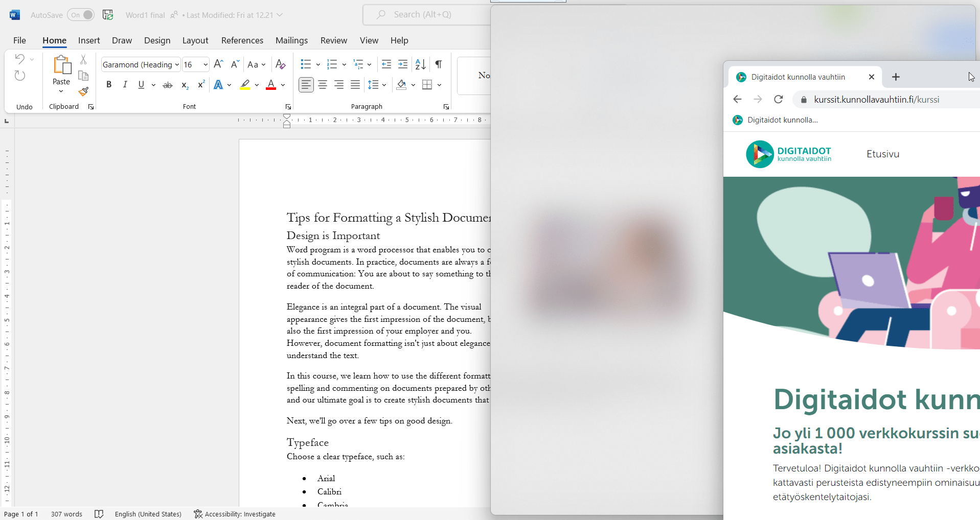Click the Increase Indent icon
Screen dimensions: 980x520
(x=403, y=64)
